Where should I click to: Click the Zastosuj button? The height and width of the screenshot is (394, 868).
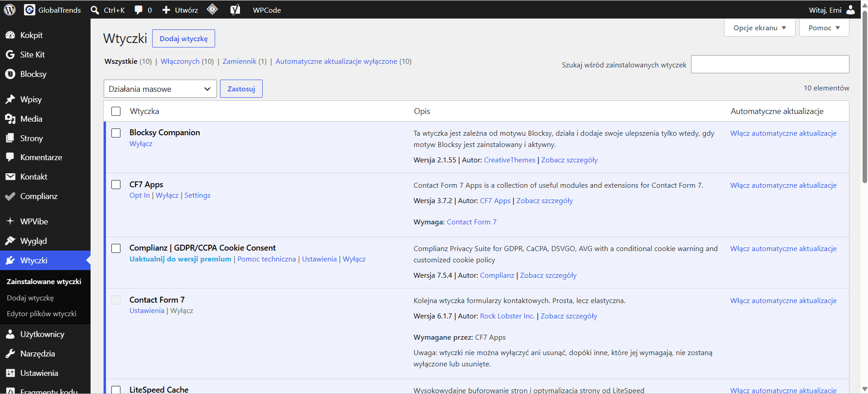click(241, 89)
